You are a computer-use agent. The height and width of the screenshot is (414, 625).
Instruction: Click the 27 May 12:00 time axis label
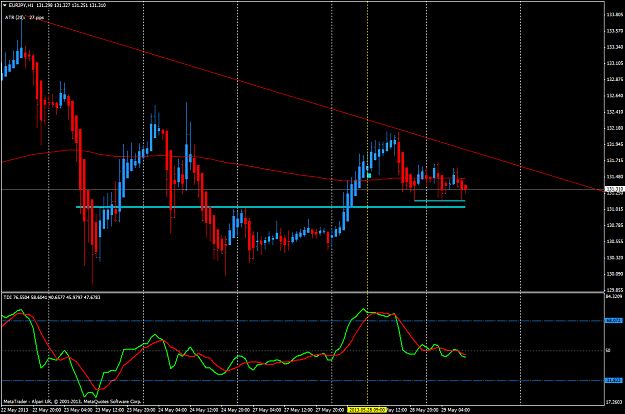[x=298, y=410]
